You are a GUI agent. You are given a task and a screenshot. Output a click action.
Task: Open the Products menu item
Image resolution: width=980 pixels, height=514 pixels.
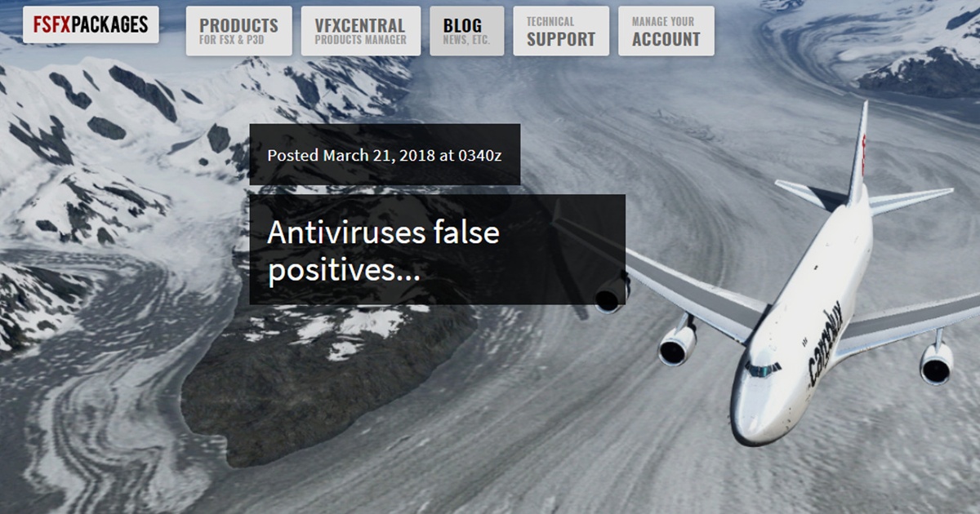(x=238, y=31)
